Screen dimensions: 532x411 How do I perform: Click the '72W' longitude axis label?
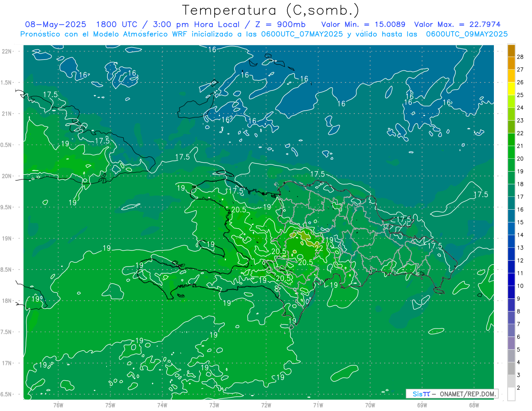pyautogui.click(x=266, y=405)
